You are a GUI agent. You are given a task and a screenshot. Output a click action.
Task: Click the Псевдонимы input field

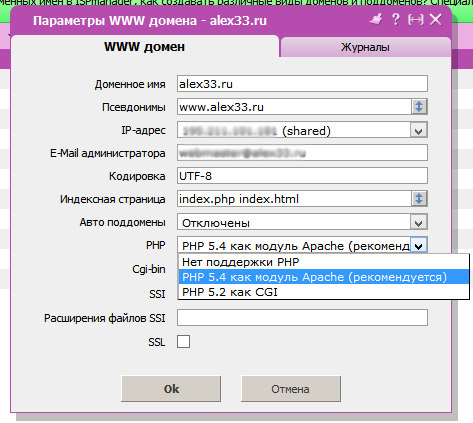click(x=294, y=107)
